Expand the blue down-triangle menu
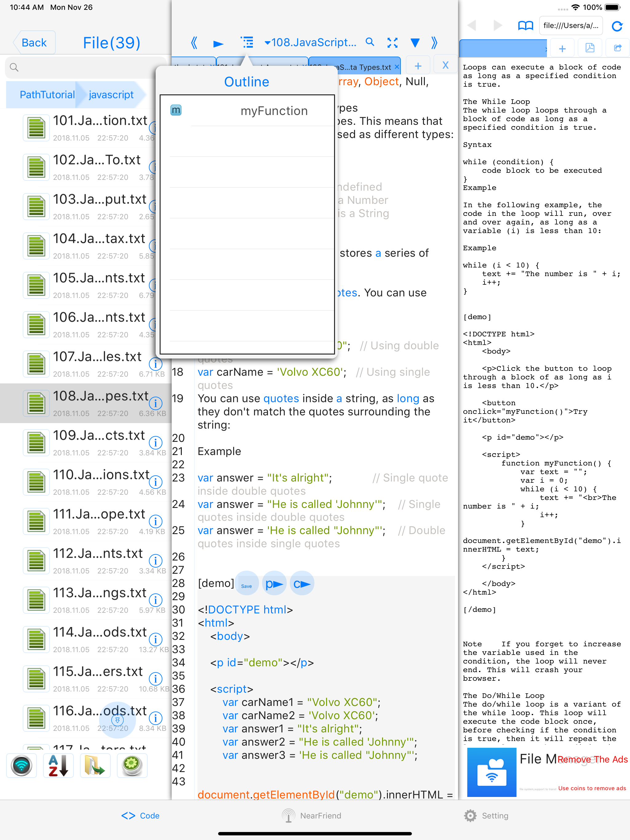The image size is (630, 840). pyautogui.click(x=415, y=43)
